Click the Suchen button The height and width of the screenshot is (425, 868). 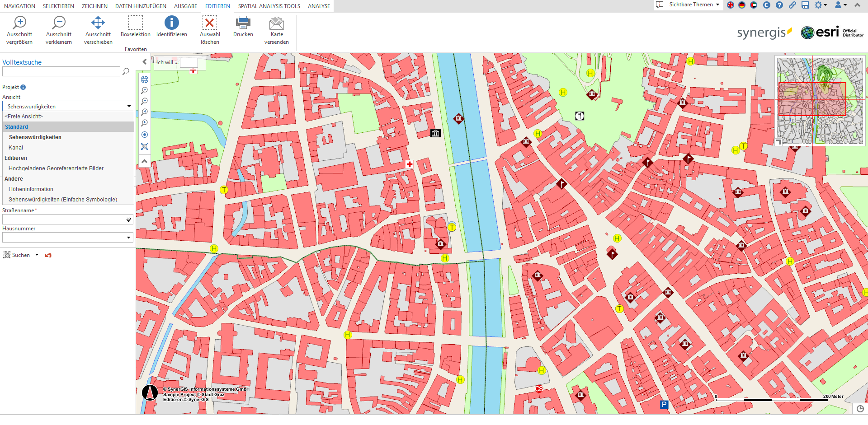(17, 255)
